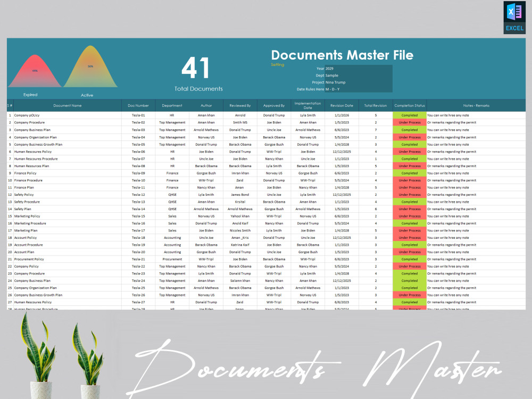Select the Katrina Kaif reviewer cell

click(x=240, y=245)
